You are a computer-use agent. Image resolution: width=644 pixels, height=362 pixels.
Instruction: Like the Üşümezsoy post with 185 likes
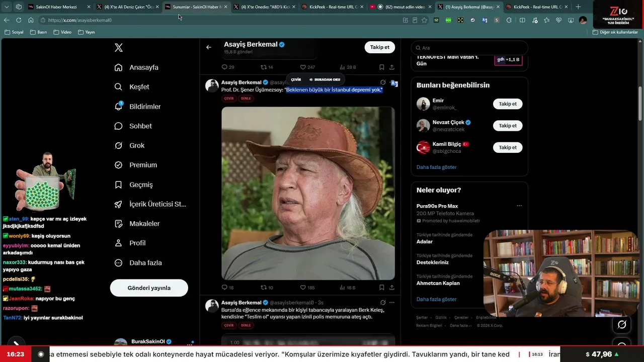(x=307, y=288)
